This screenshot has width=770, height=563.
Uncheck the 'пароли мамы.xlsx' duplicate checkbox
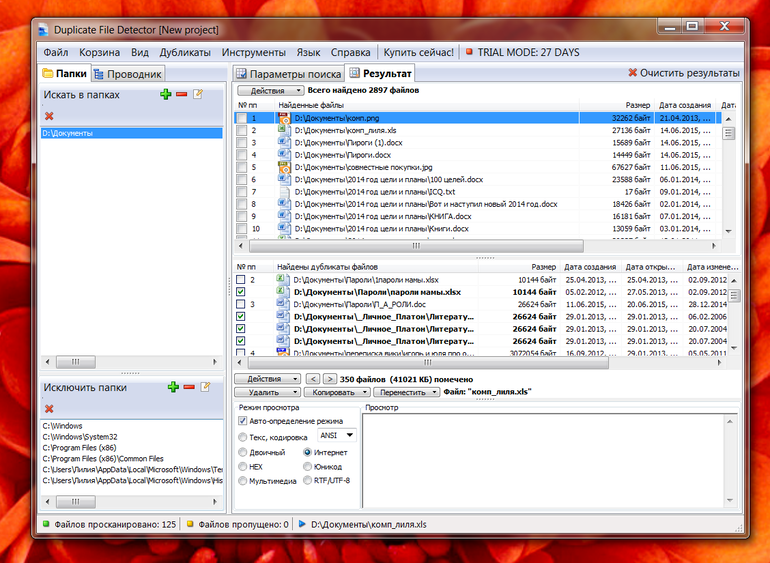[x=241, y=292]
